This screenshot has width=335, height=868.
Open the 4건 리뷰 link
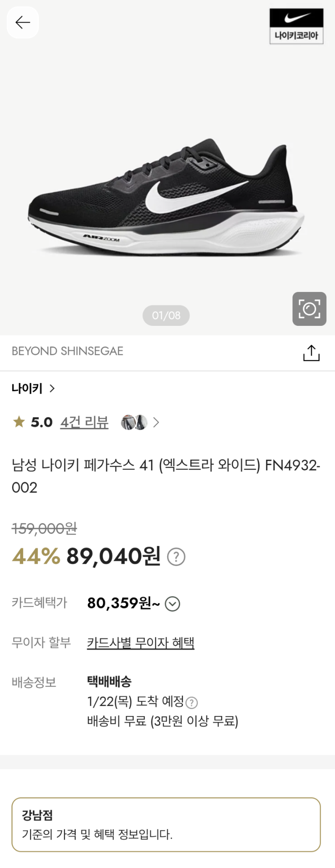coord(84,422)
